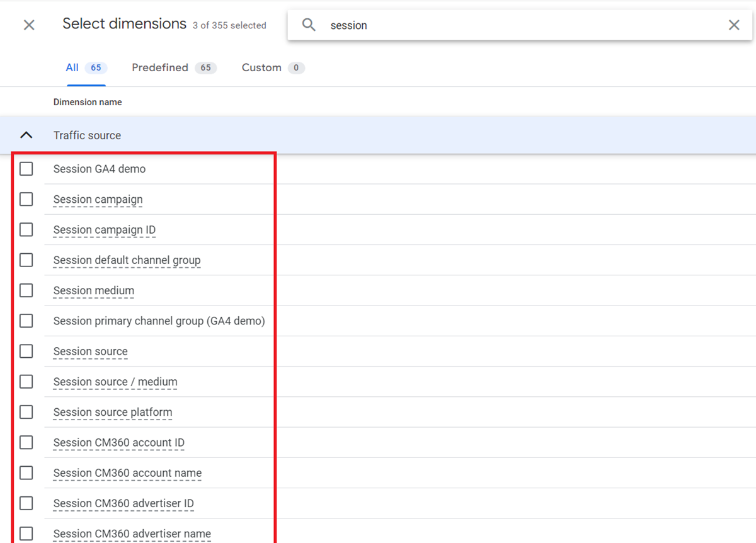Collapse the Traffic source group
Screen dimensions: 756x543
26,135
